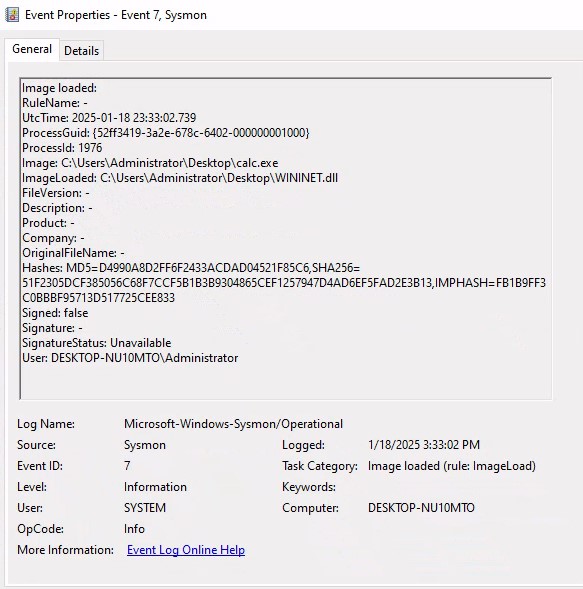Click the SignatureStatus: Unavailable line
The image size is (583, 589).
pos(97,343)
